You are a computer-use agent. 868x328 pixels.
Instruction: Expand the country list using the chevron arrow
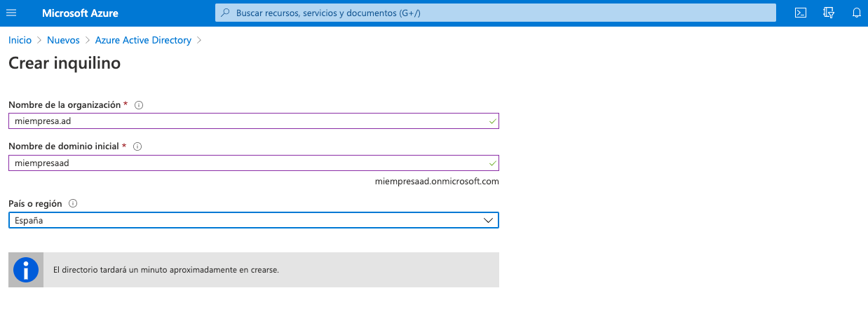coord(489,220)
